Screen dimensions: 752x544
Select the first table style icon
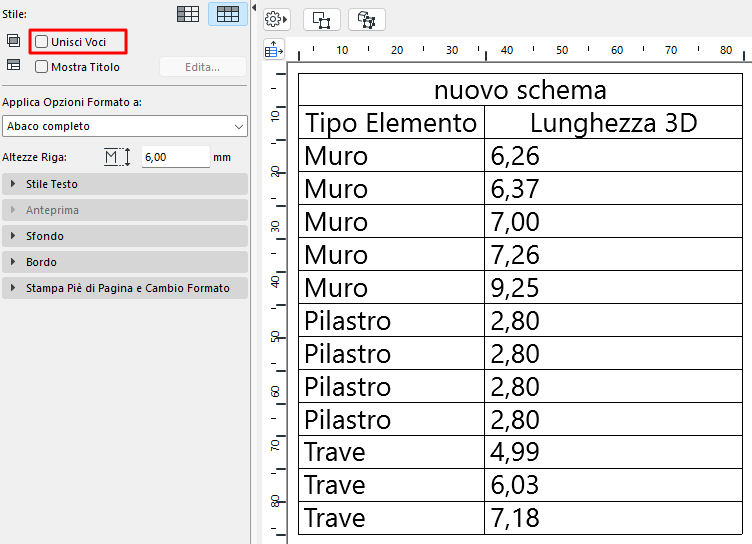188,14
